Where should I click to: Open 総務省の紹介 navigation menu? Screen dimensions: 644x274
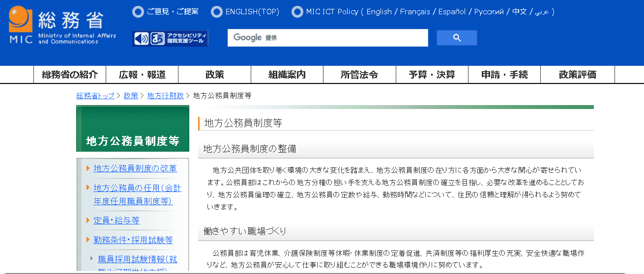(x=70, y=75)
